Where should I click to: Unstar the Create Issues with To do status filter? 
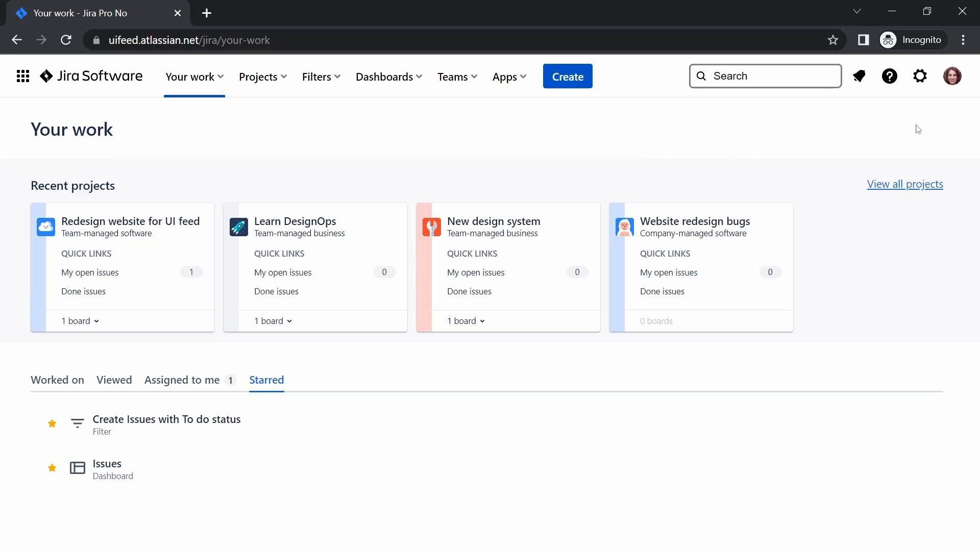[x=52, y=423]
